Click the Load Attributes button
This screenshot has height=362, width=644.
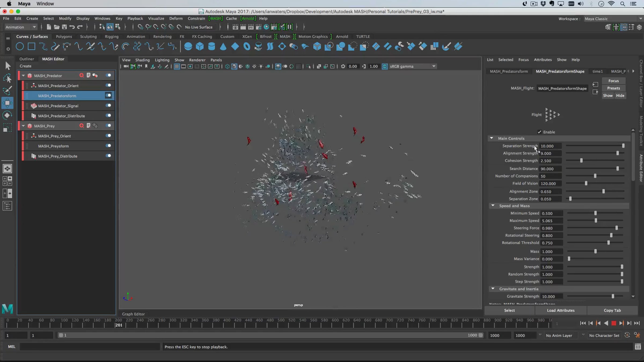tap(561, 310)
